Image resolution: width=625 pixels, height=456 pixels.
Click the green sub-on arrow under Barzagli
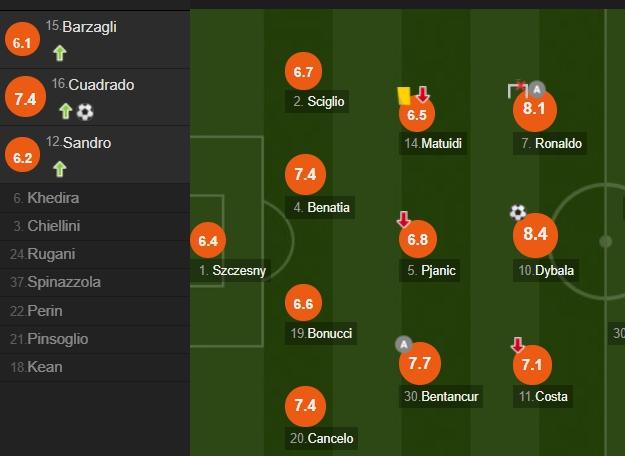coord(60,53)
